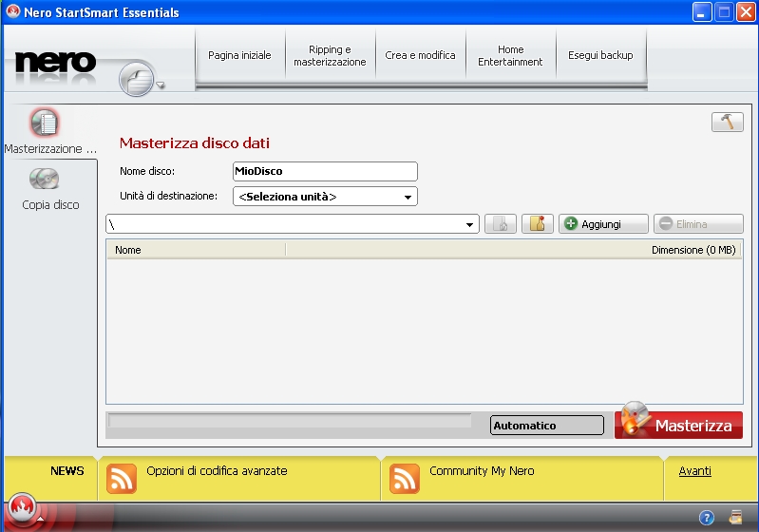Open the Nero document-disc launcher icon
The height and width of the screenshot is (532, 759).
pyautogui.click(x=137, y=79)
